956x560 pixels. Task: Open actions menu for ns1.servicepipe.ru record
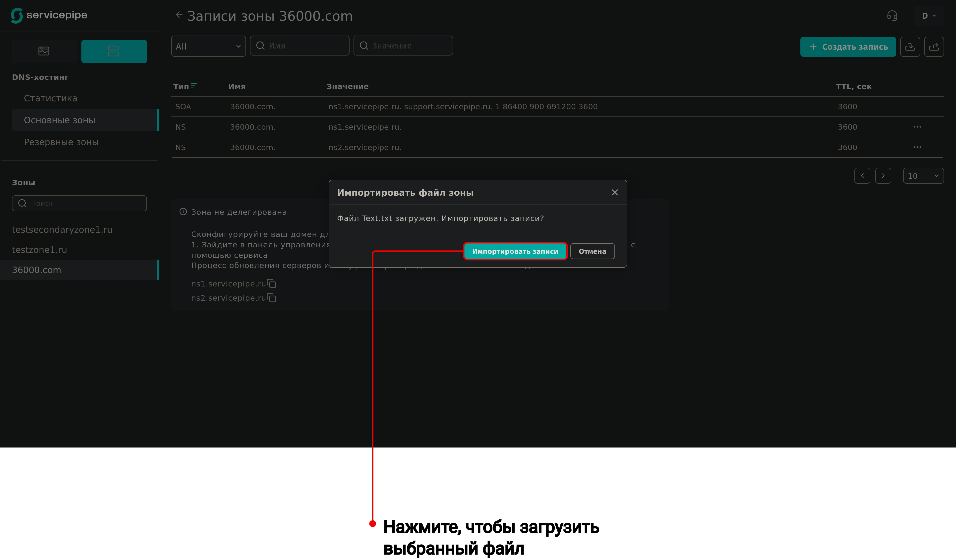tap(917, 127)
